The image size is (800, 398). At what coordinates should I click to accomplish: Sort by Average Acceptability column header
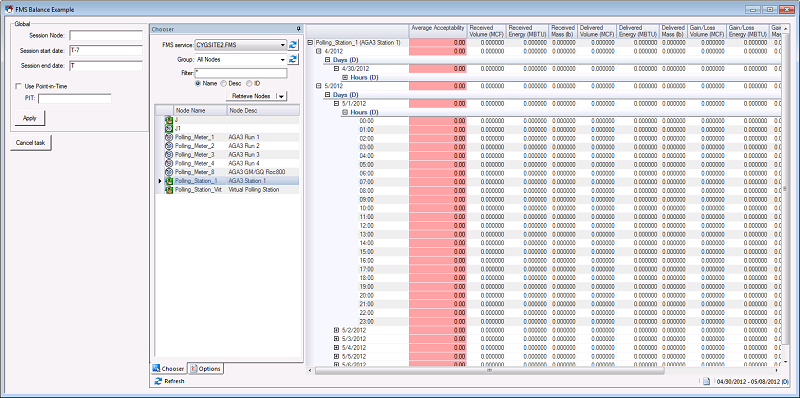click(x=438, y=31)
